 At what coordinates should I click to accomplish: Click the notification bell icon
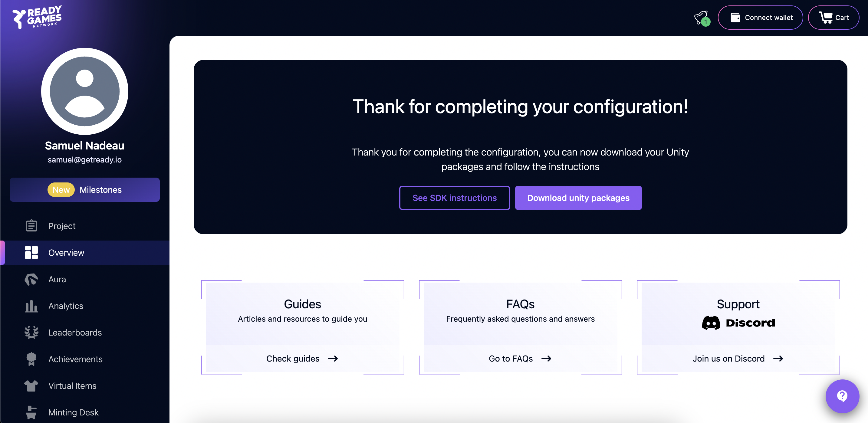coord(701,18)
